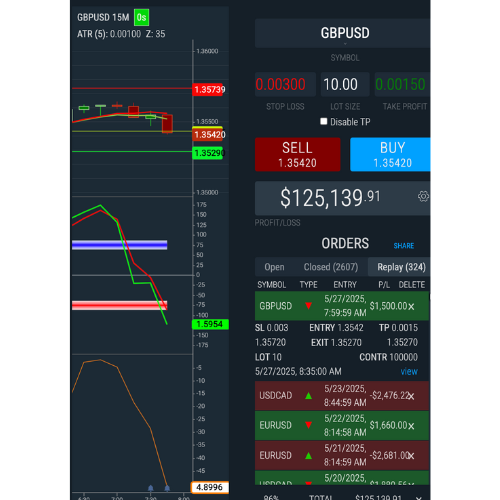Delete the GBPUSD $1,500.00 order
The width and height of the screenshot is (500, 500).
[411, 307]
